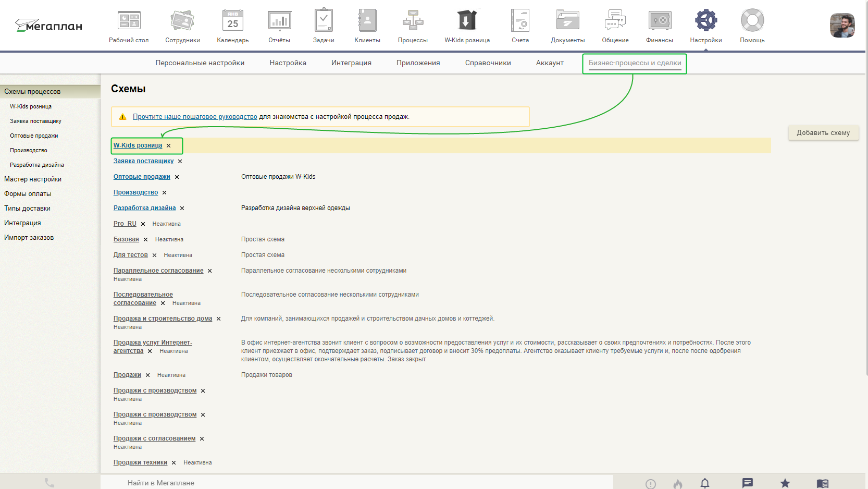Open the Оптовые продажи scheme link
The image size is (868, 489).
pyautogui.click(x=142, y=177)
